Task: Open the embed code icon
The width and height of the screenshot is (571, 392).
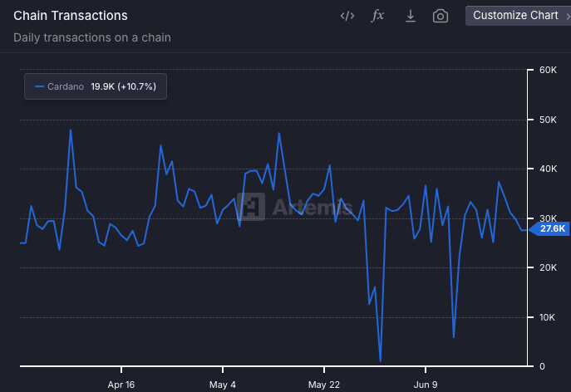Action: point(347,16)
